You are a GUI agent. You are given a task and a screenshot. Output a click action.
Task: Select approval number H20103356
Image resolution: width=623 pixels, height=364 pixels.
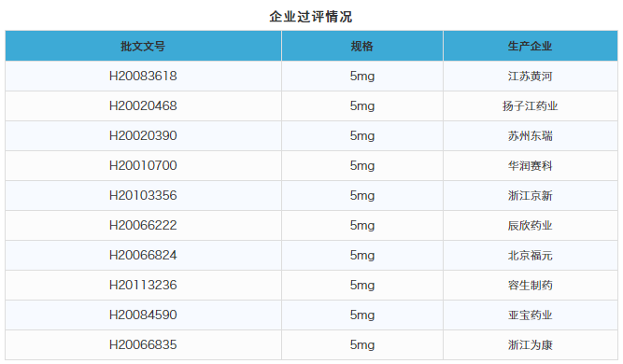(143, 195)
